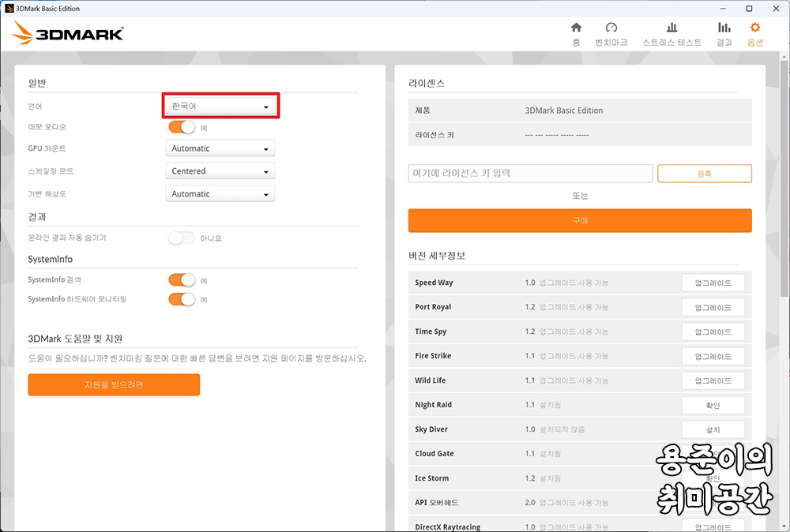The image size is (790, 532).
Task: Open Benchmarks gauge icon
Action: pyautogui.click(x=611, y=27)
